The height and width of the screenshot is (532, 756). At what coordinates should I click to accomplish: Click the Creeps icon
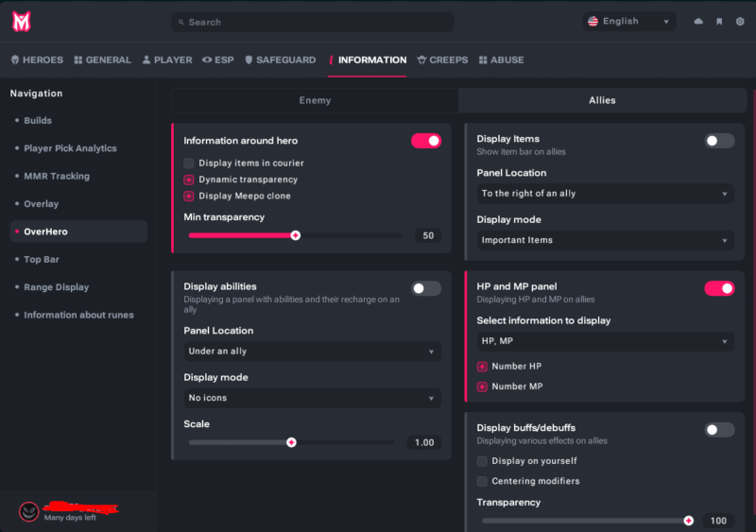click(x=421, y=60)
